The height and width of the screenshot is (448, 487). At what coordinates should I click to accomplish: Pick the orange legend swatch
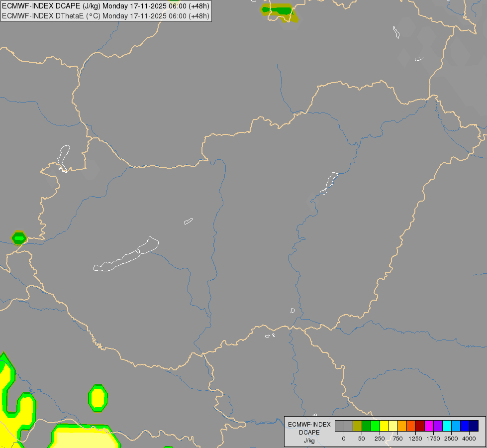(x=402, y=426)
